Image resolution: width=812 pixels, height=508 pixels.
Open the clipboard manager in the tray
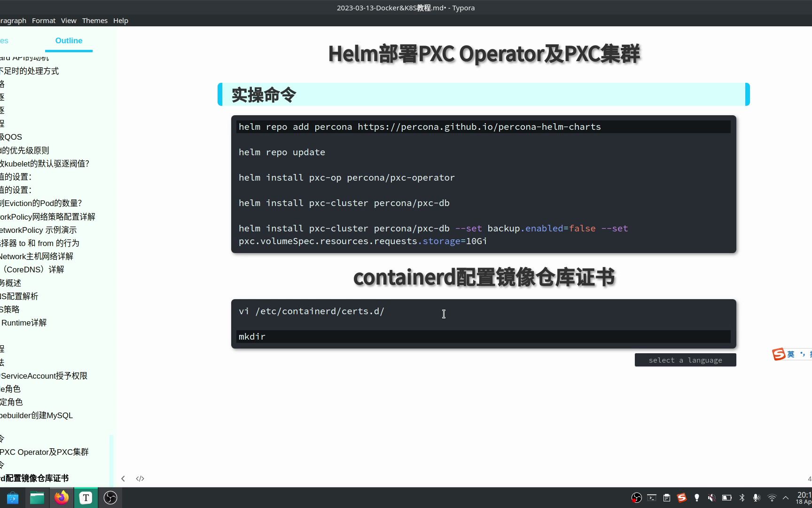(x=666, y=497)
